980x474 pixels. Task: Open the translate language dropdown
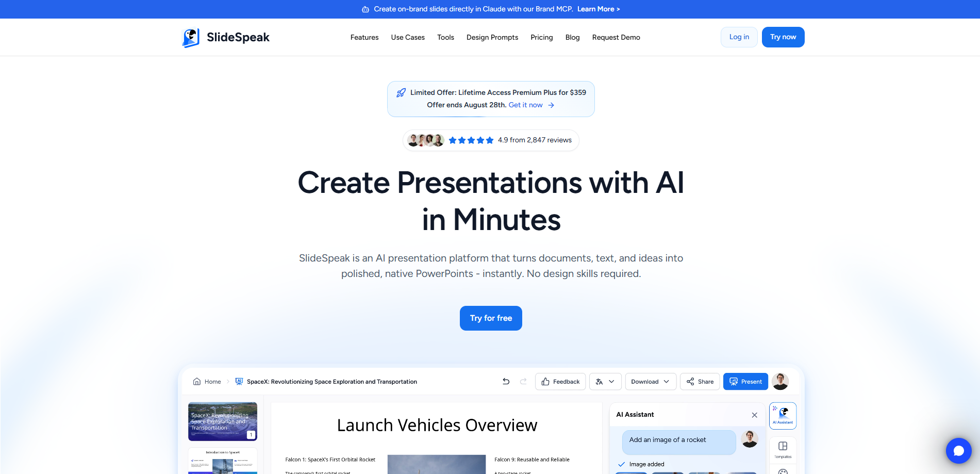click(605, 382)
